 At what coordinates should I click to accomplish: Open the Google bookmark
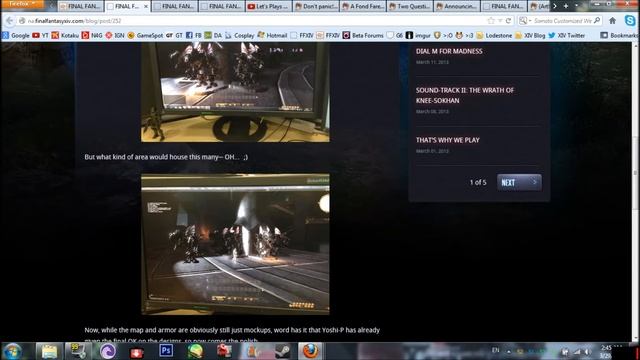[x=16, y=36]
